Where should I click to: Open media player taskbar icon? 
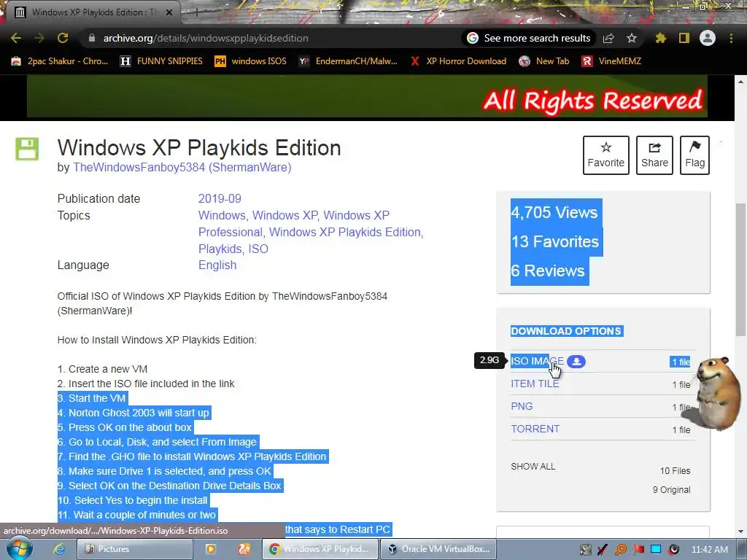pos(210,549)
